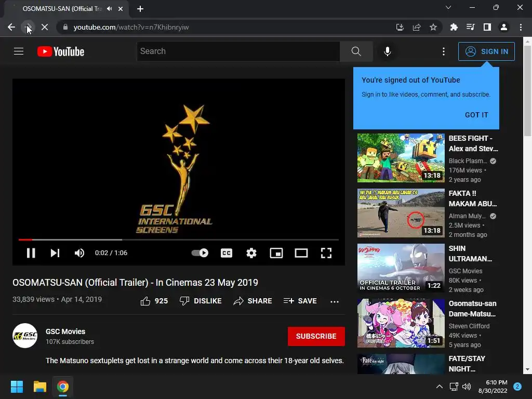
Task: Turn on closed captions (CC)
Action: pyautogui.click(x=227, y=253)
